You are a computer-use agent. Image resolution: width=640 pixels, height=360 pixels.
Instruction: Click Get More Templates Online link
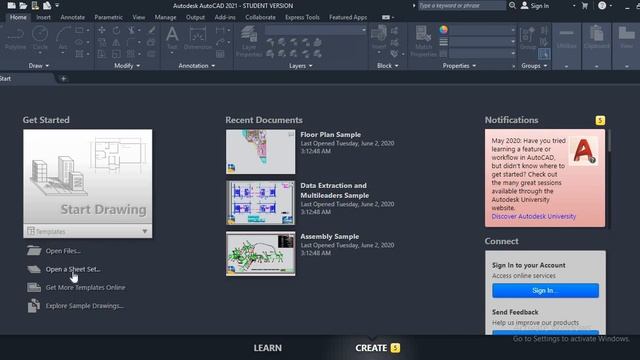(x=85, y=287)
